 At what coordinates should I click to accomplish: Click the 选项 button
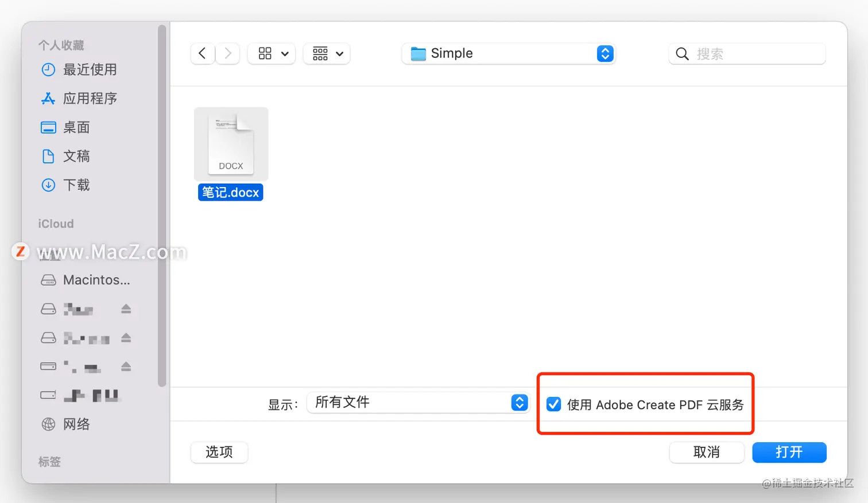[219, 452]
